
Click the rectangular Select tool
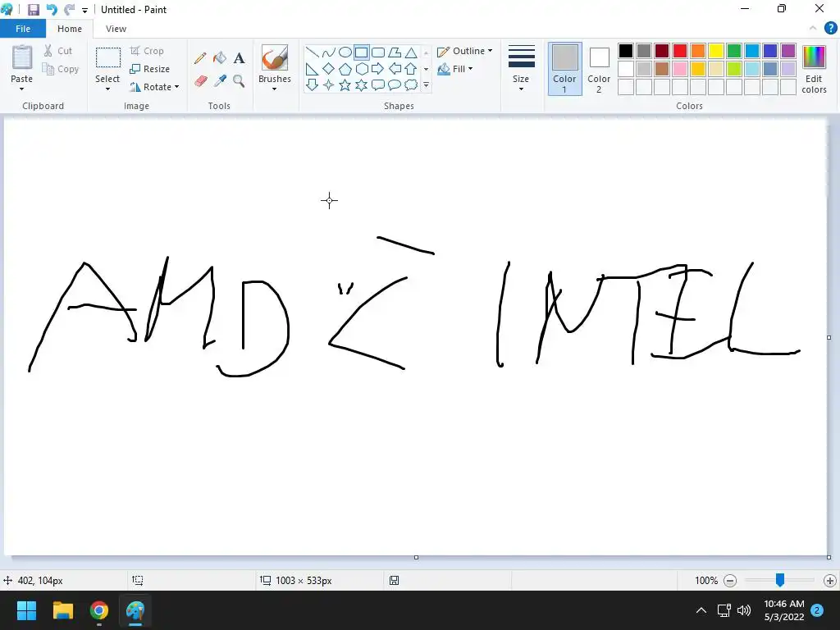coord(107,57)
